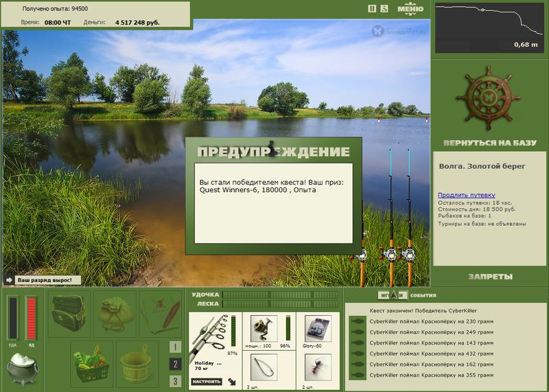This screenshot has height=392, width=549.
Task: Click fish icon for 230 грамм catch
Action: coord(358,321)
